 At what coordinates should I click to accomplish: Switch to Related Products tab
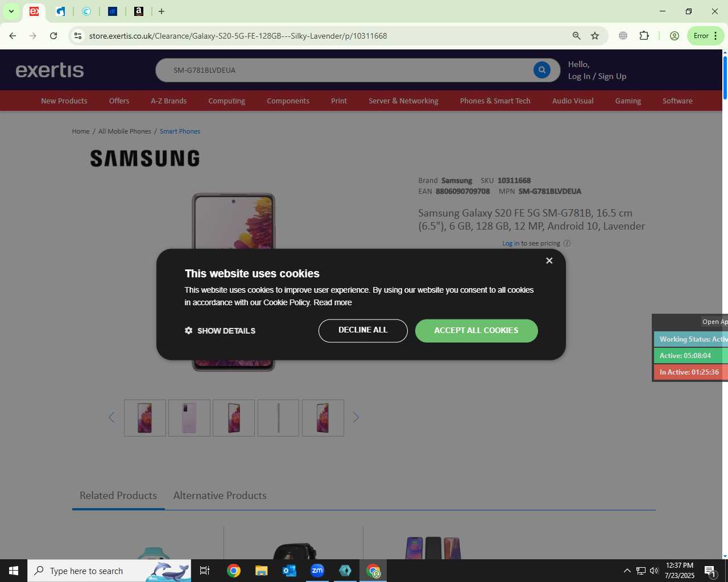[118, 496]
